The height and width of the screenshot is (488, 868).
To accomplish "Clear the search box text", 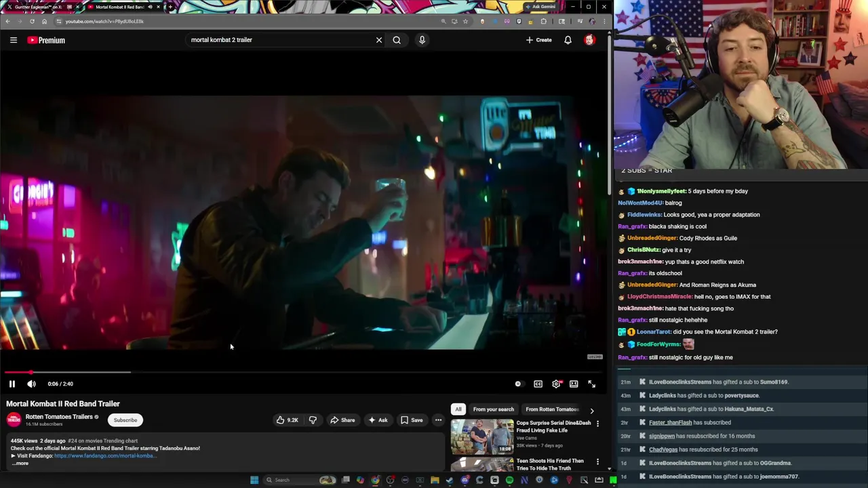I will (x=379, y=40).
